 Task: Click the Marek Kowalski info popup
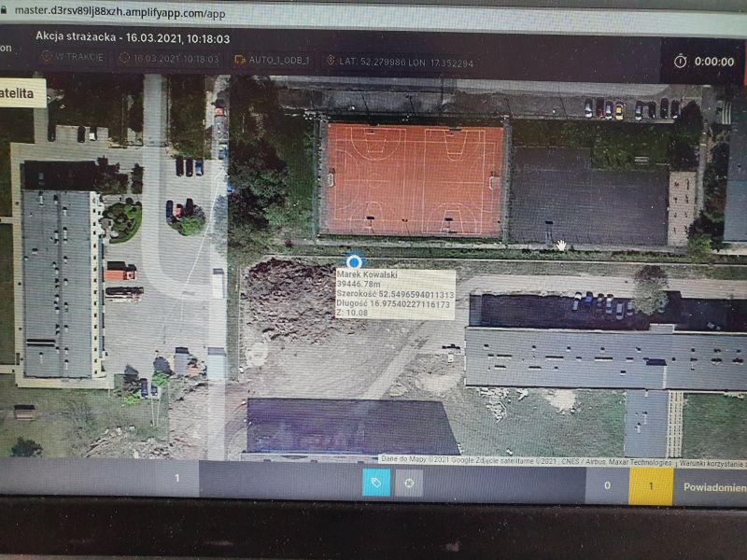394,294
